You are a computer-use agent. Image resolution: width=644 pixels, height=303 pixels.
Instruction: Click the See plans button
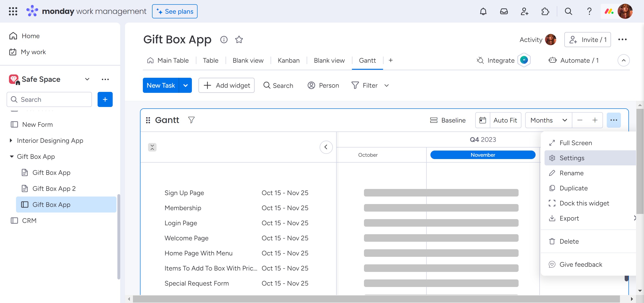click(x=174, y=11)
